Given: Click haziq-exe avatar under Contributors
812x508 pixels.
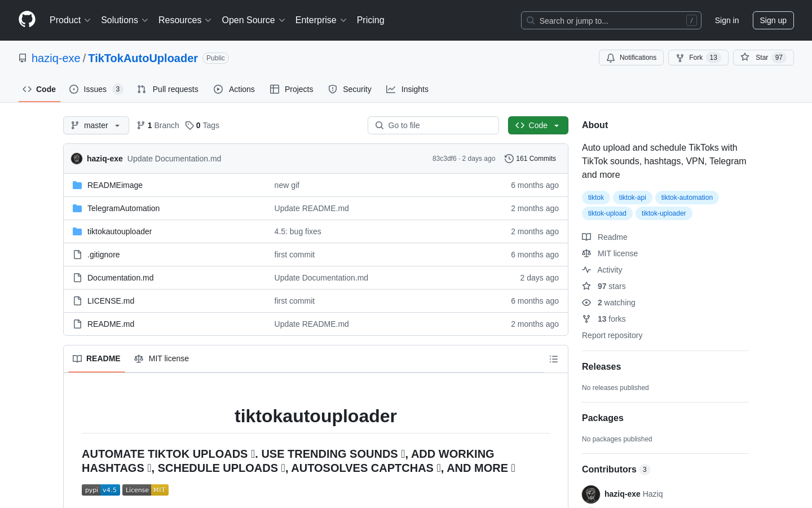Looking at the screenshot, I should tap(591, 494).
